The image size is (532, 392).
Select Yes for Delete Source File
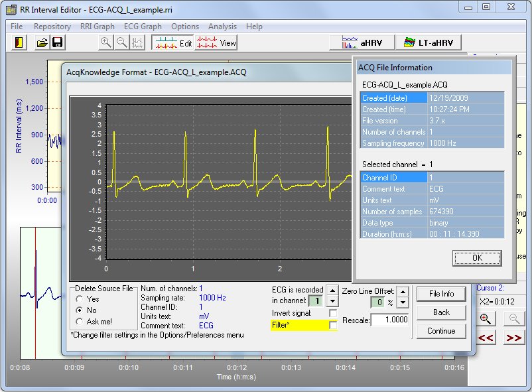tap(80, 298)
